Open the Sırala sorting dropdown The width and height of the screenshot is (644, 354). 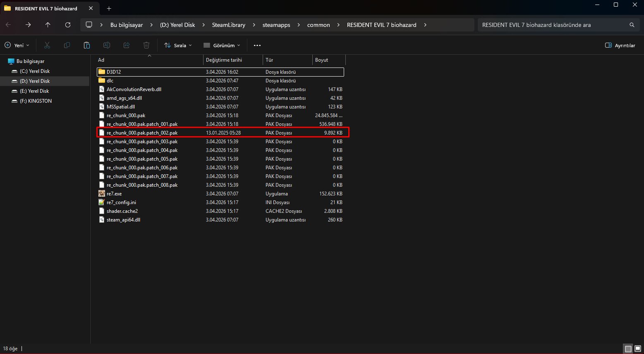pyautogui.click(x=178, y=45)
